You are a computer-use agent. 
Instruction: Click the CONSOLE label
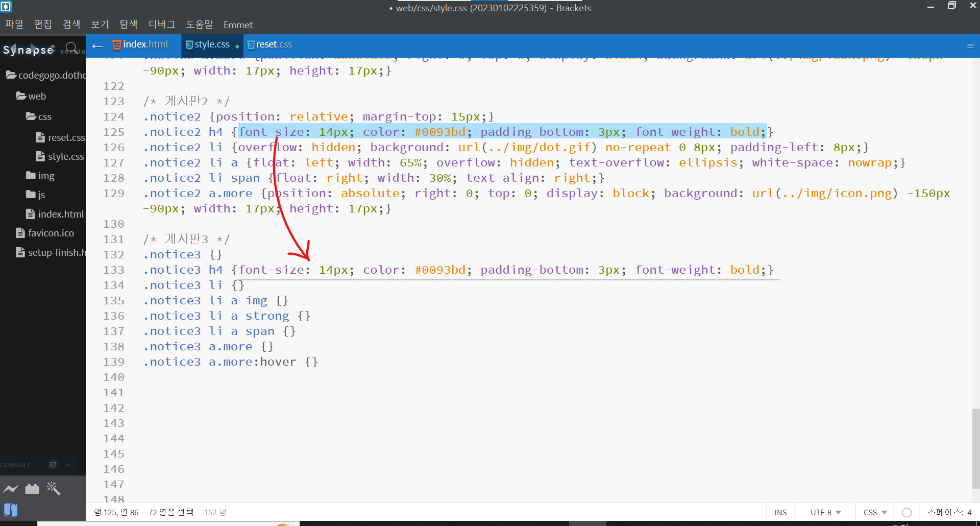[16, 465]
